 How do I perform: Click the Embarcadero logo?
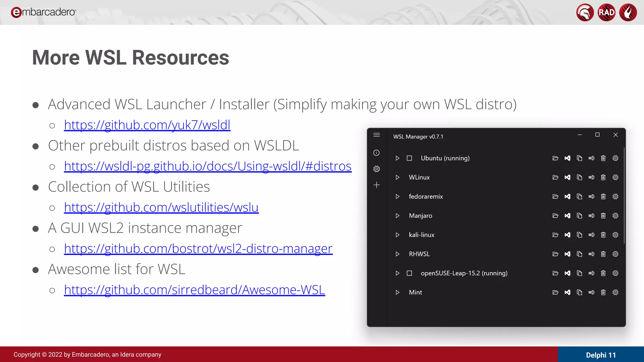coord(43,12)
